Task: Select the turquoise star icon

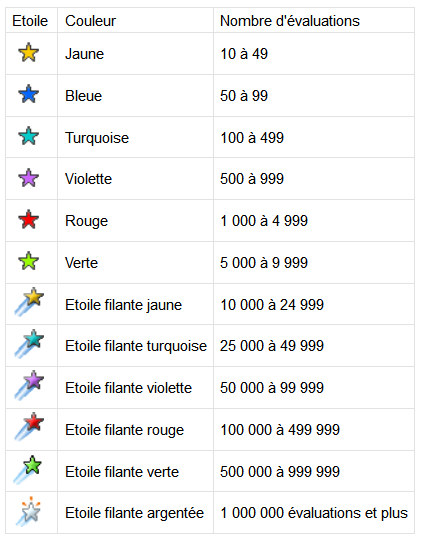Action: [29, 136]
